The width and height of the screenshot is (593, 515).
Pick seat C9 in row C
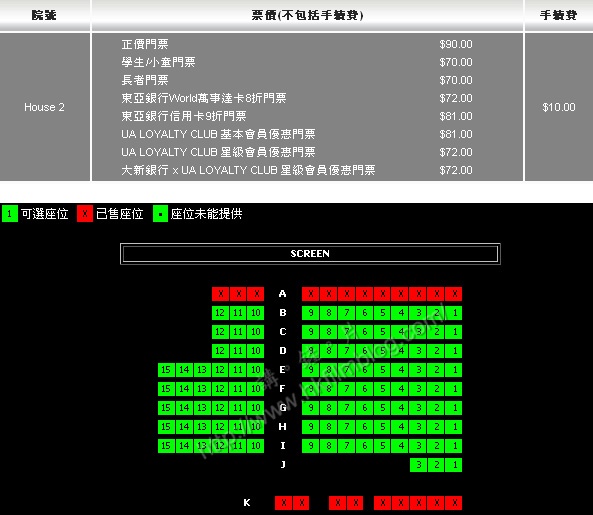[x=310, y=332]
